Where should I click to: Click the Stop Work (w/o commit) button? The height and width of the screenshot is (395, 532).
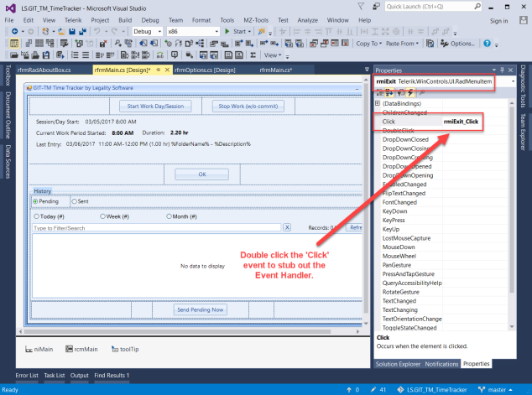[x=248, y=107]
